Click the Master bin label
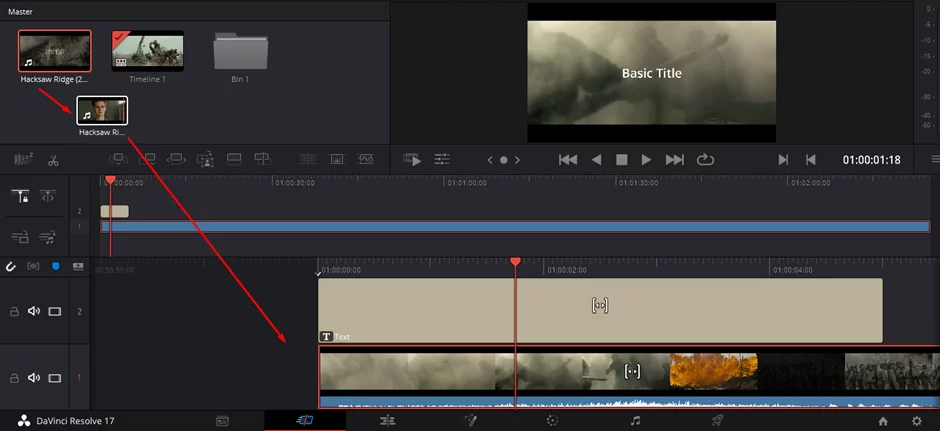This screenshot has height=431, width=940. click(20, 11)
